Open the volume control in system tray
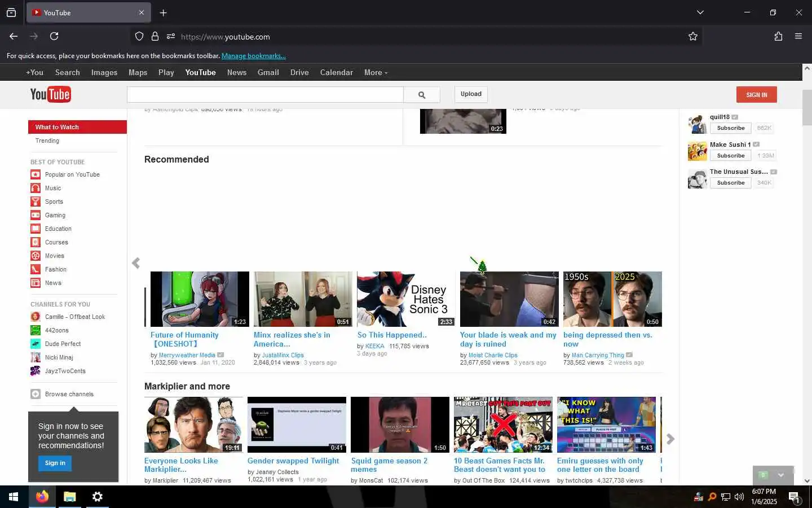The height and width of the screenshot is (508, 812). pos(739,497)
